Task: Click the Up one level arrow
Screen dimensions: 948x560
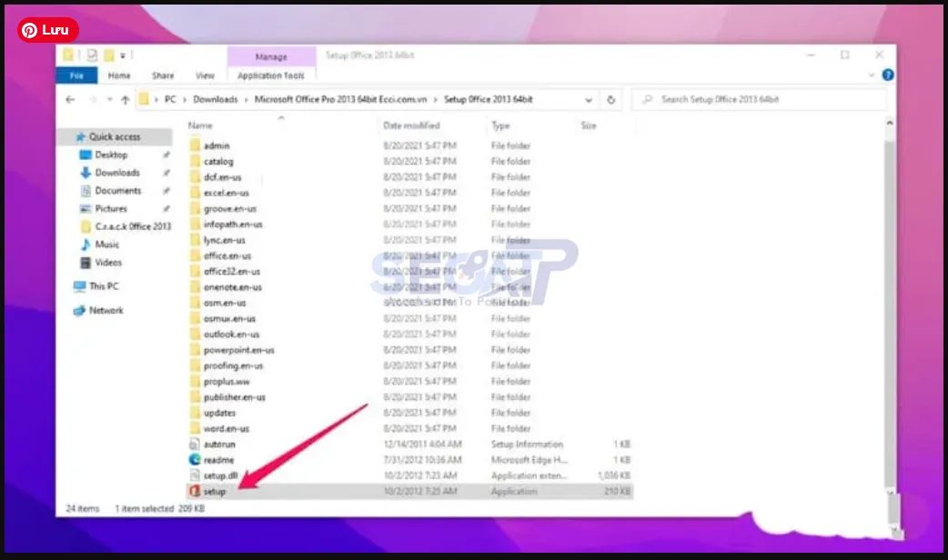Action: tap(126, 99)
